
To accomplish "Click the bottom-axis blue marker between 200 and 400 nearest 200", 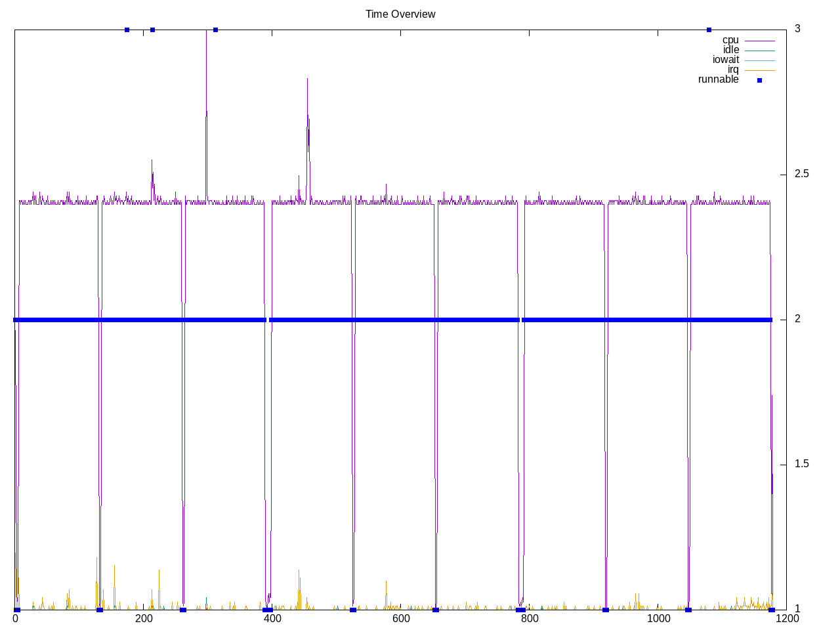I will [x=182, y=610].
